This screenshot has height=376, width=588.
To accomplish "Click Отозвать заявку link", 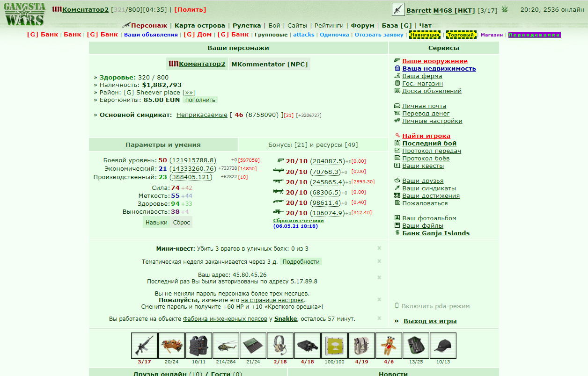I will (379, 35).
